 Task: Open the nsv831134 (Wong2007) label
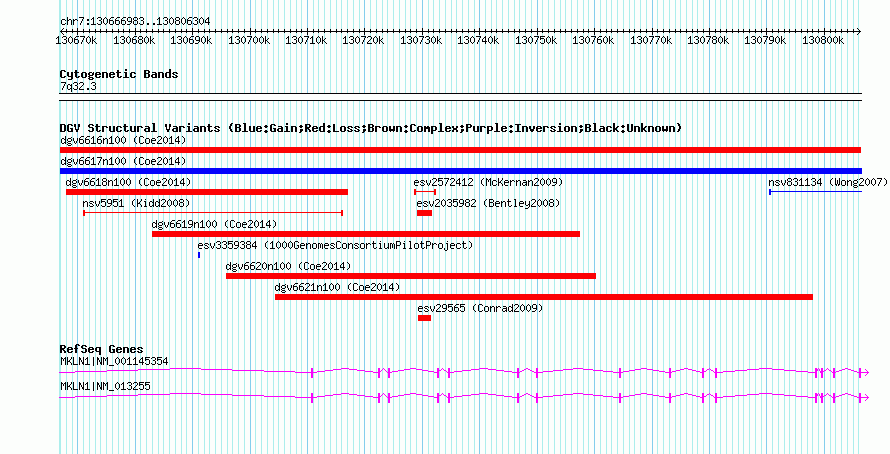(828, 182)
